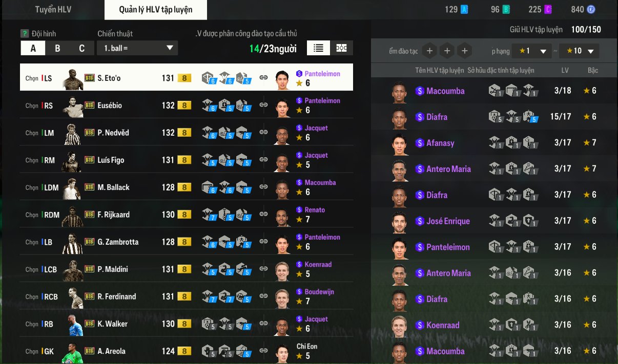This screenshot has width=618, height=364.
Task: Click link chain icon for A. Areola
Action: click(x=263, y=351)
